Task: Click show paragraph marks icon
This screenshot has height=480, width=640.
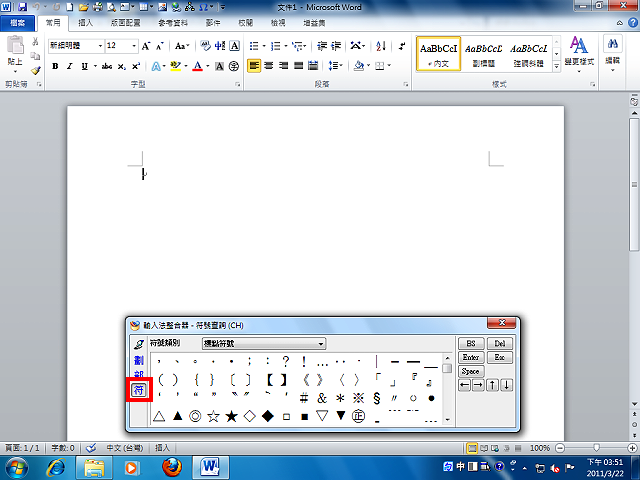Action: coord(402,46)
